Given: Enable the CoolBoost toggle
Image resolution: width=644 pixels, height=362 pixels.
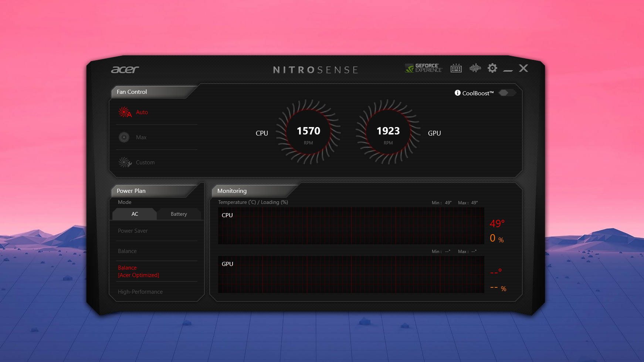Looking at the screenshot, I should (507, 93).
